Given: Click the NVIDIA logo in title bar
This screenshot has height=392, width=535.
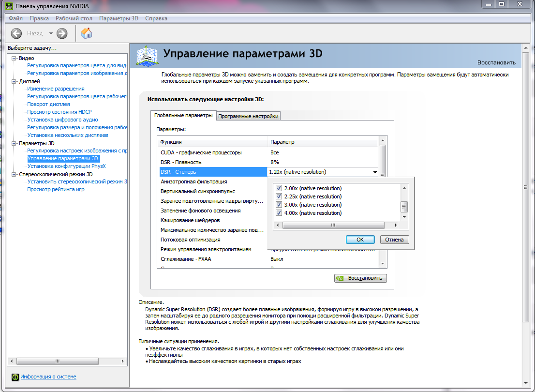Looking at the screenshot, I should pos(9,6).
